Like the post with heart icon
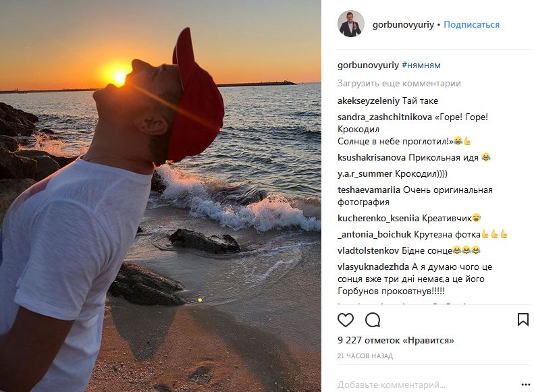This screenshot has height=392, width=534. (x=346, y=320)
